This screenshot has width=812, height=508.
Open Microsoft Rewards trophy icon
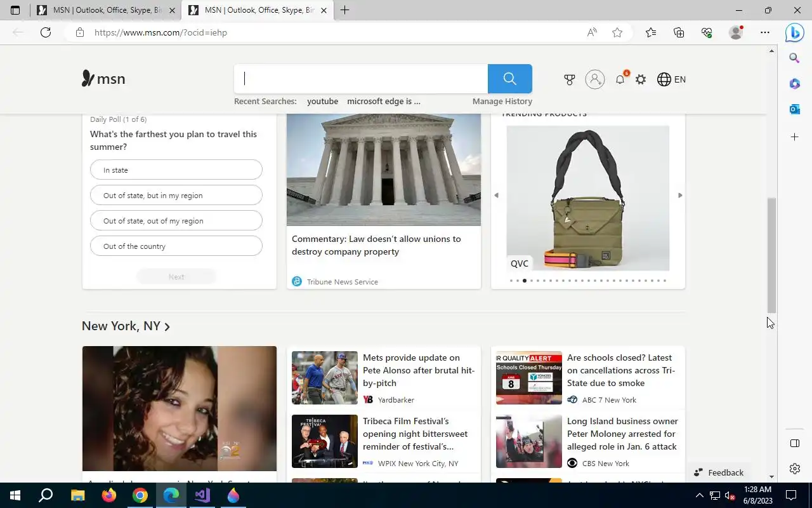coord(570,79)
